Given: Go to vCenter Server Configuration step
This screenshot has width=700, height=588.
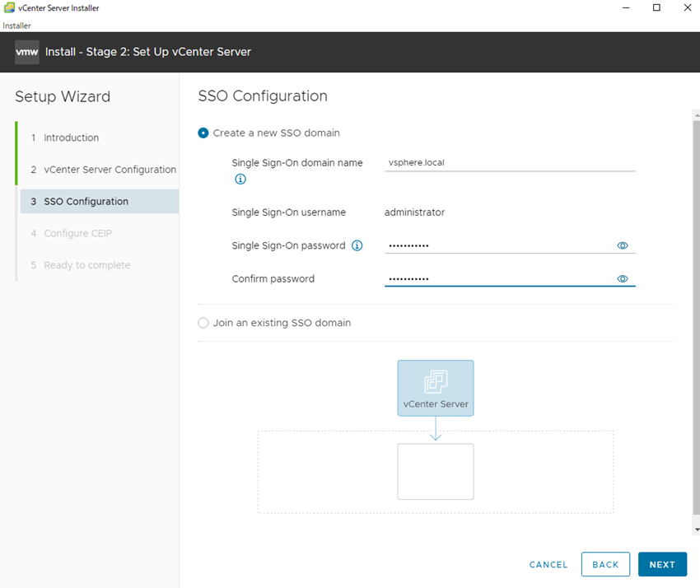Looking at the screenshot, I should 110,170.
